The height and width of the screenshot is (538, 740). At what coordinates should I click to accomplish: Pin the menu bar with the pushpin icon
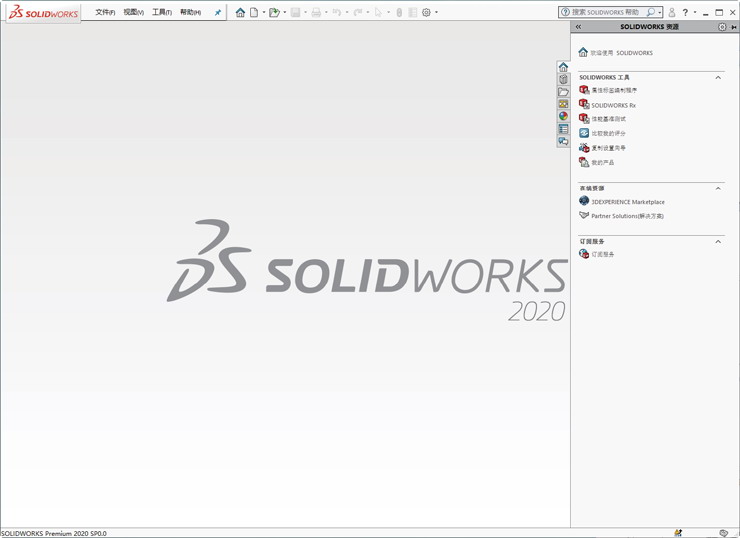(x=218, y=13)
